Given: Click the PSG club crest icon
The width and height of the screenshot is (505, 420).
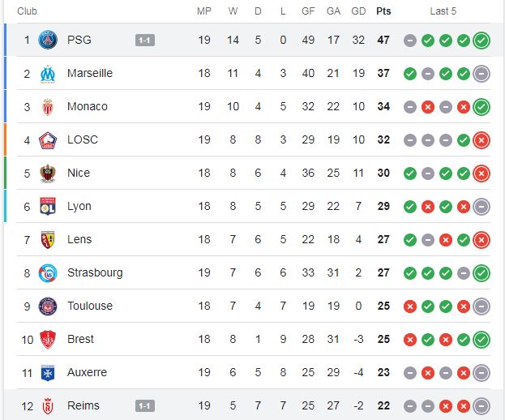Looking at the screenshot, I should click(48, 40).
